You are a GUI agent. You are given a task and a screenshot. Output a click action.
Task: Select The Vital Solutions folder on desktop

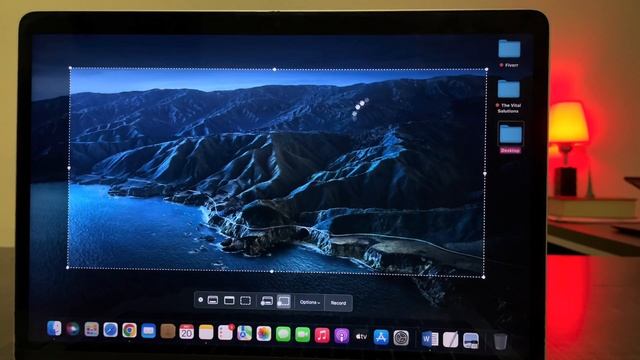pyautogui.click(x=509, y=89)
